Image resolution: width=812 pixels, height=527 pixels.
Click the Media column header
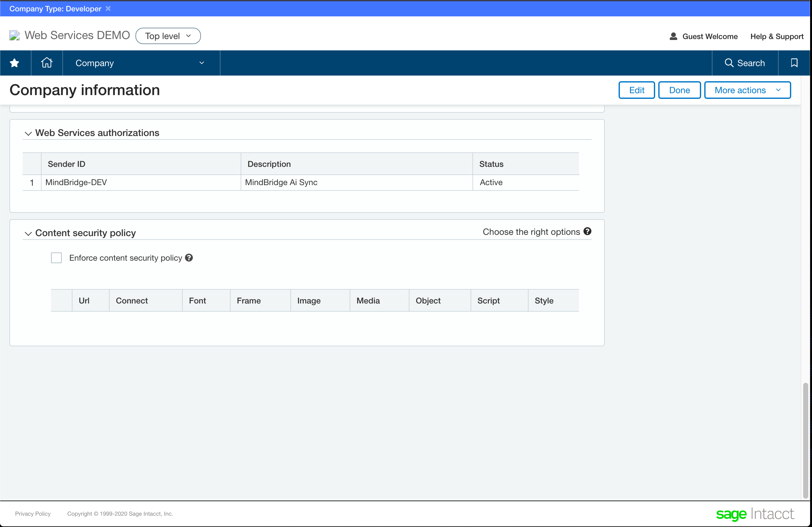pos(380,301)
